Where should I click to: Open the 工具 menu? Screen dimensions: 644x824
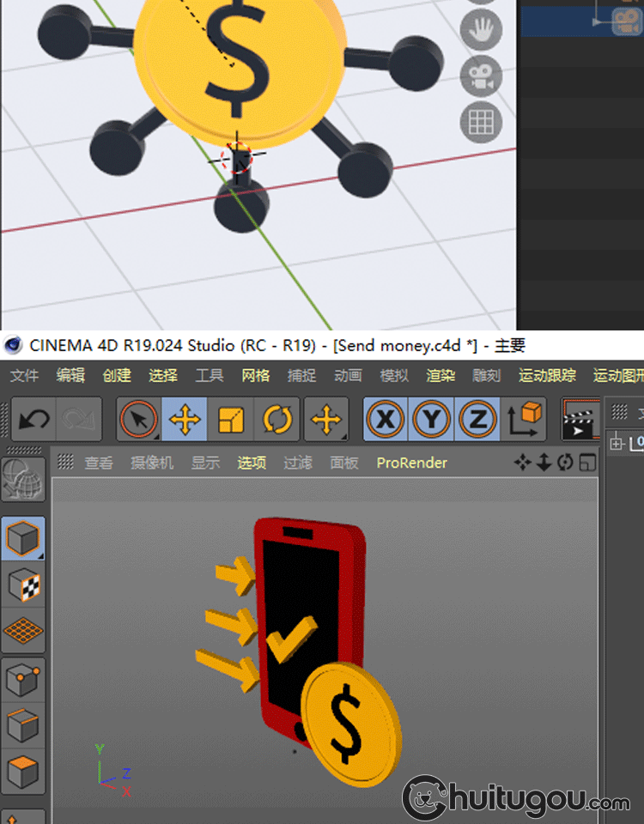click(210, 375)
